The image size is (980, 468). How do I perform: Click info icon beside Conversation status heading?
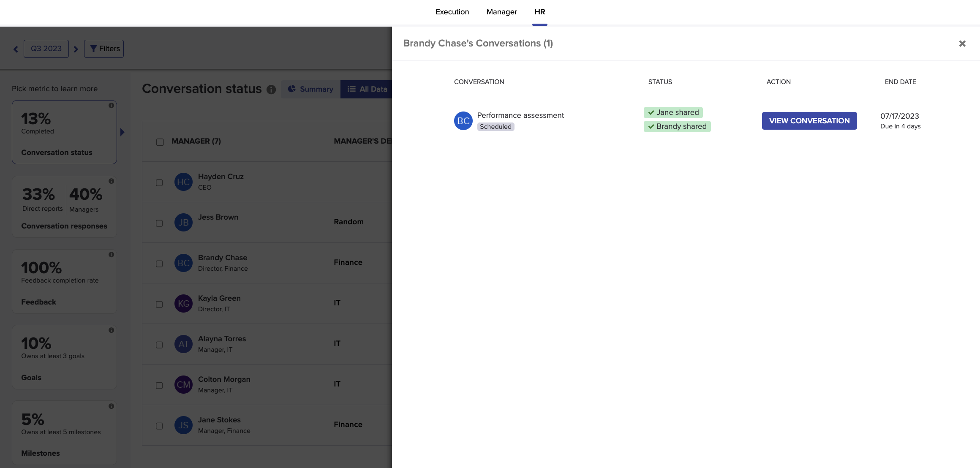[x=271, y=90]
